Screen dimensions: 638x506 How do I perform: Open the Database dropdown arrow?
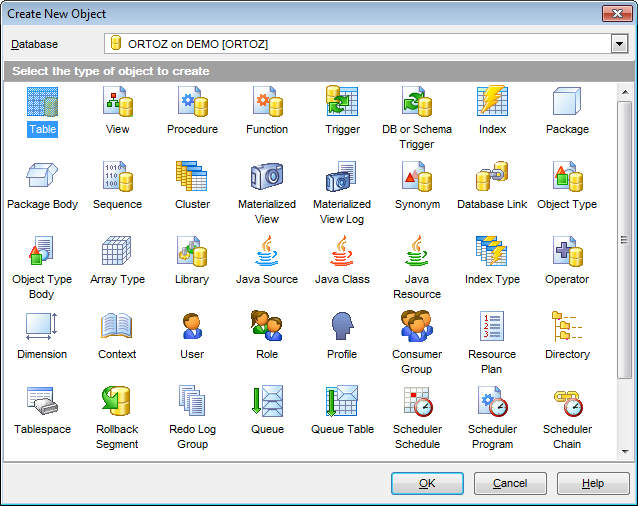[x=619, y=44]
